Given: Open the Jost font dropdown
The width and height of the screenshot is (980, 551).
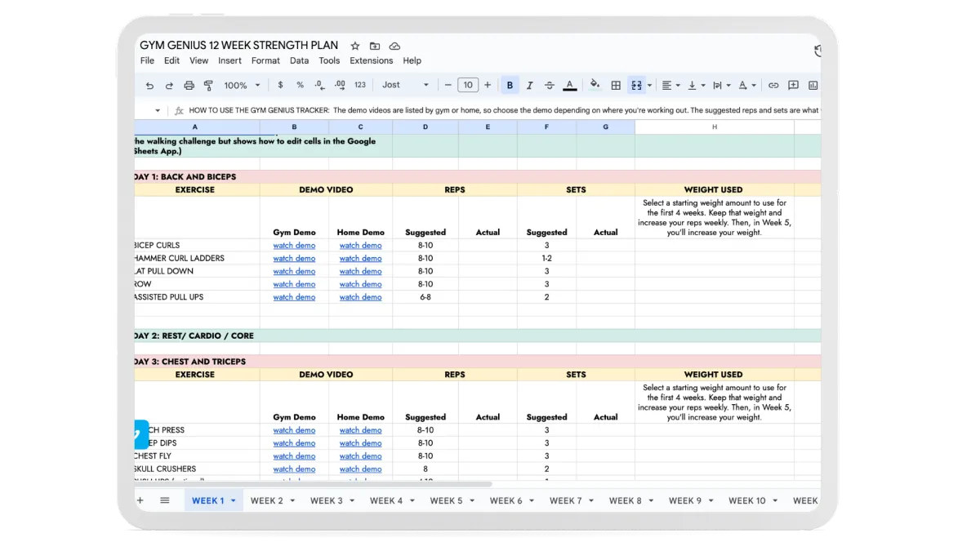Looking at the screenshot, I should tap(405, 85).
